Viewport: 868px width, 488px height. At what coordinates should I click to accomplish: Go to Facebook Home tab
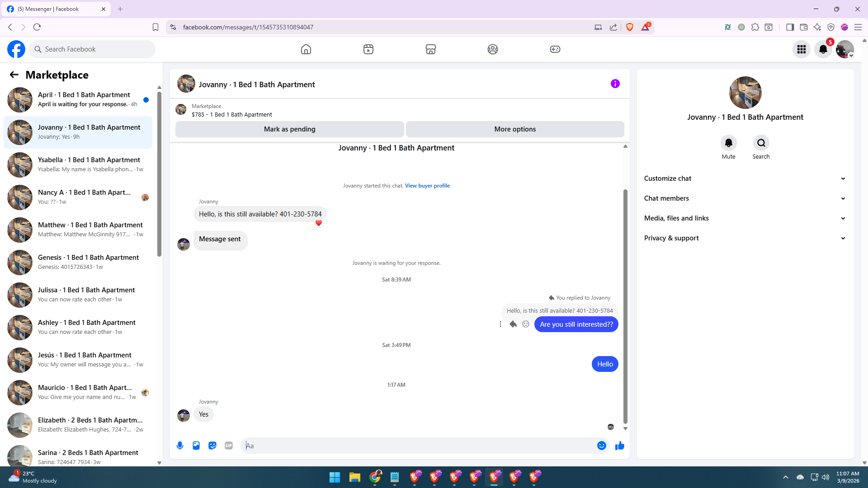(x=306, y=49)
